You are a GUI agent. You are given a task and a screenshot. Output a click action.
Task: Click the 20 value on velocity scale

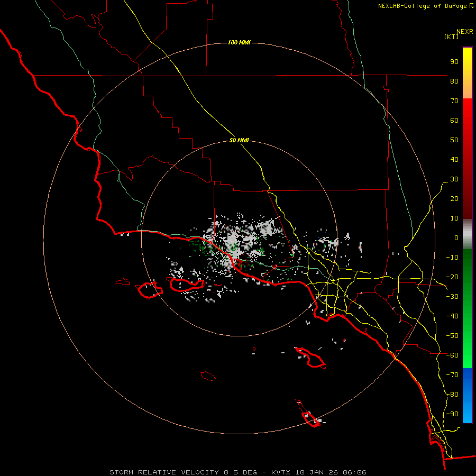point(454,198)
